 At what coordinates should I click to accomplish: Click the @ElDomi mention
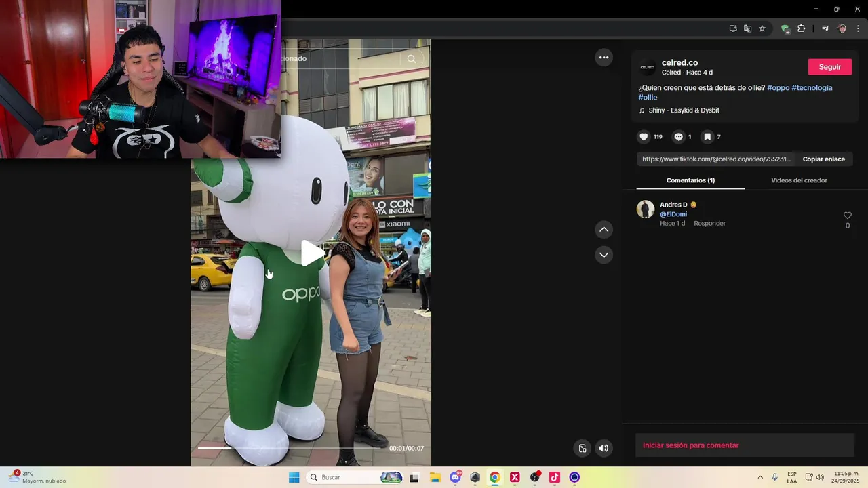(673, 214)
